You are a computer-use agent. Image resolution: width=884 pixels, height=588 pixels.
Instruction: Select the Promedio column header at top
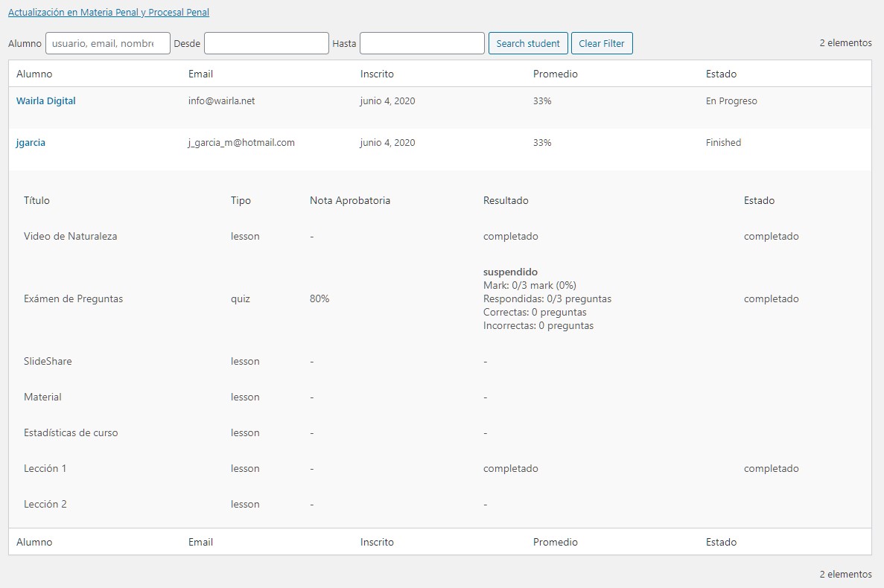pyautogui.click(x=556, y=74)
